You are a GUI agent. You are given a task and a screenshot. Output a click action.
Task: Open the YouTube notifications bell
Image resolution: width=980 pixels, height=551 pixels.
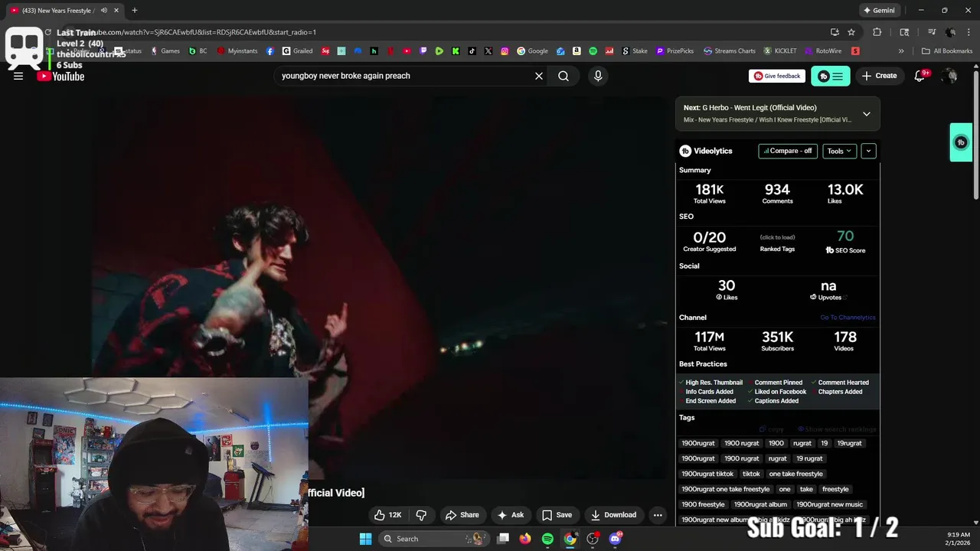(x=920, y=76)
